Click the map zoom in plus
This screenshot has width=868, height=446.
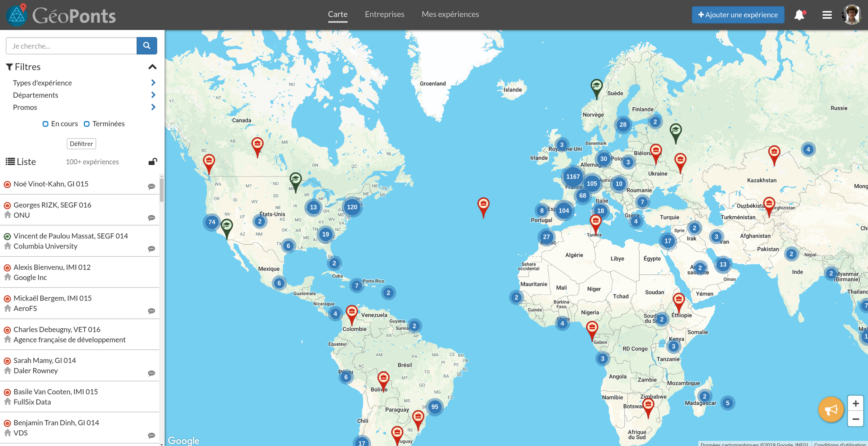(856, 403)
